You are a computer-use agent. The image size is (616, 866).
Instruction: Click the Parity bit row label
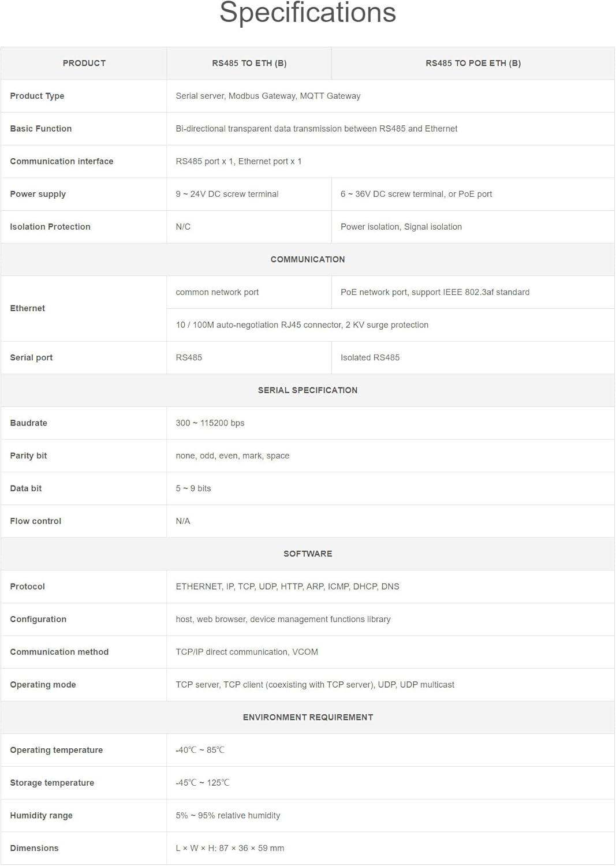coord(28,456)
